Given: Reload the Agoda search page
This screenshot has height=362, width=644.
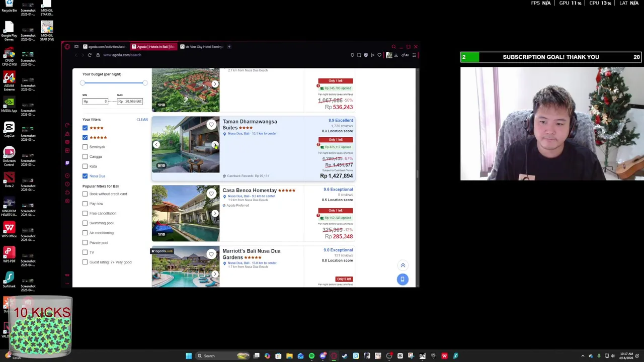Looking at the screenshot, I should tap(90, 55).
